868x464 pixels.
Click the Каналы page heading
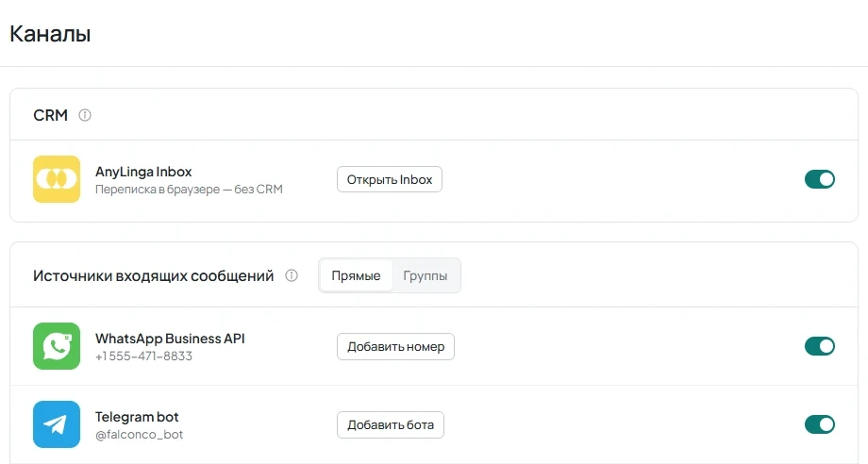50,34
